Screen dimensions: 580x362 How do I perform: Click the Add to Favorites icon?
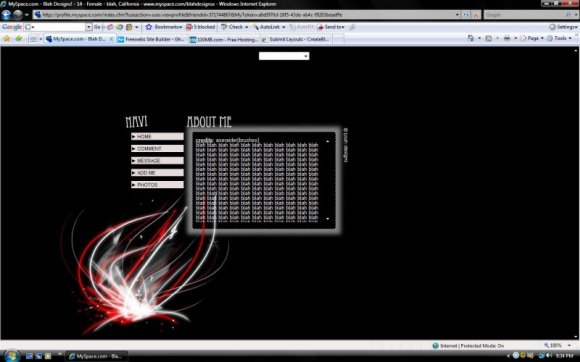tap(18, 39)
